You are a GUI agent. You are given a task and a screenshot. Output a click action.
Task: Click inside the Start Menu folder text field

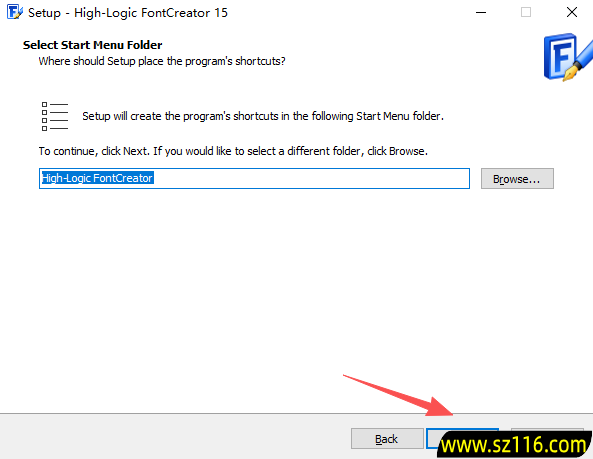pos(254,178)
